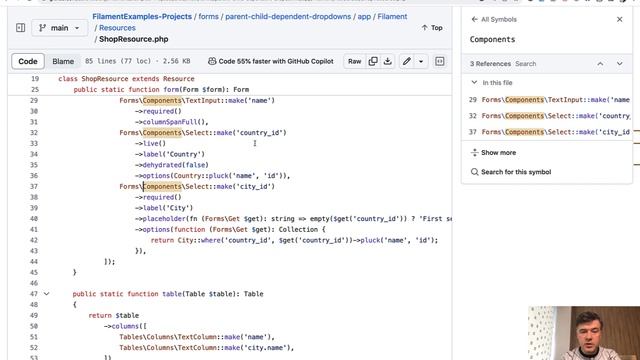Jump to next reference with down chevron
Viewport: 640px width, 360px height.
pos(620,64)
